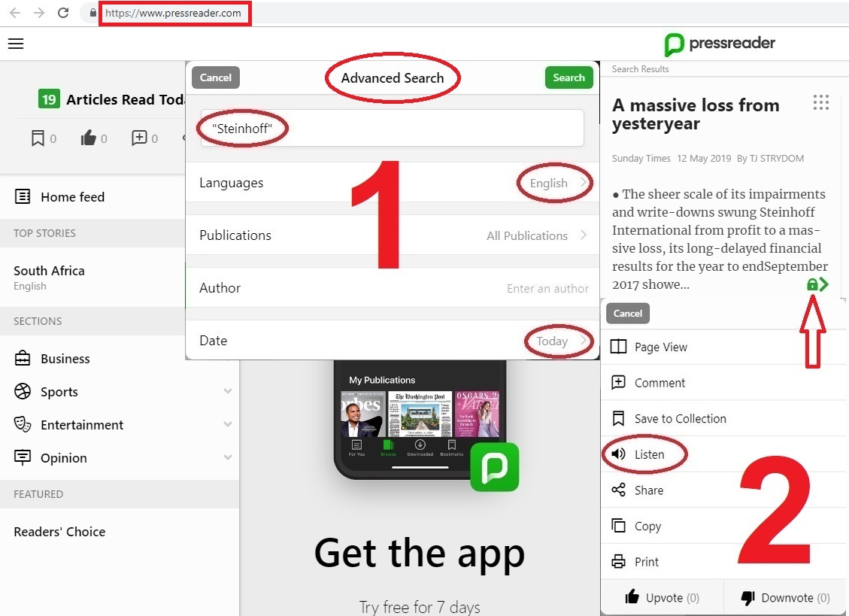
Task: Click the comment counter icon
Action: (139, 138)
